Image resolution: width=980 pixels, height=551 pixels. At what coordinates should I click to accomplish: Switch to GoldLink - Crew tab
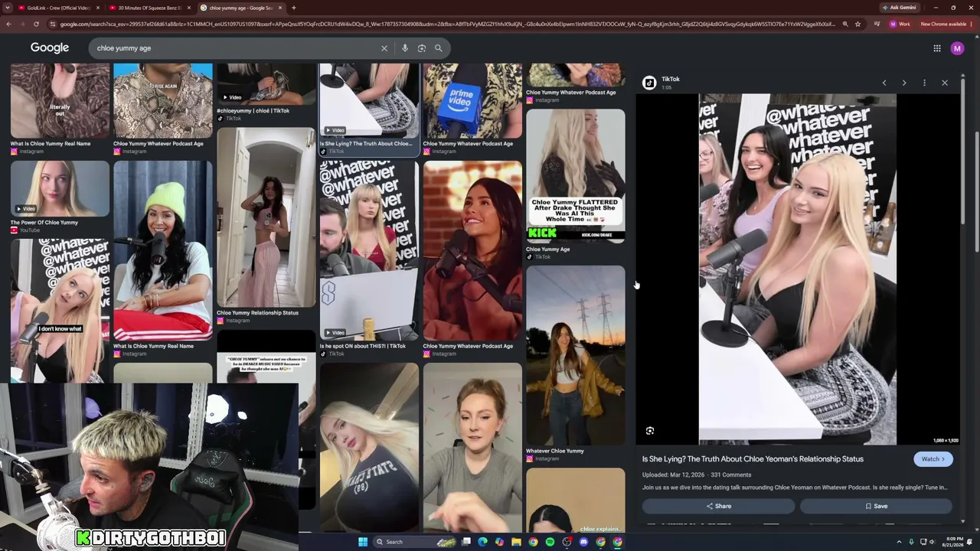[60, 8]
